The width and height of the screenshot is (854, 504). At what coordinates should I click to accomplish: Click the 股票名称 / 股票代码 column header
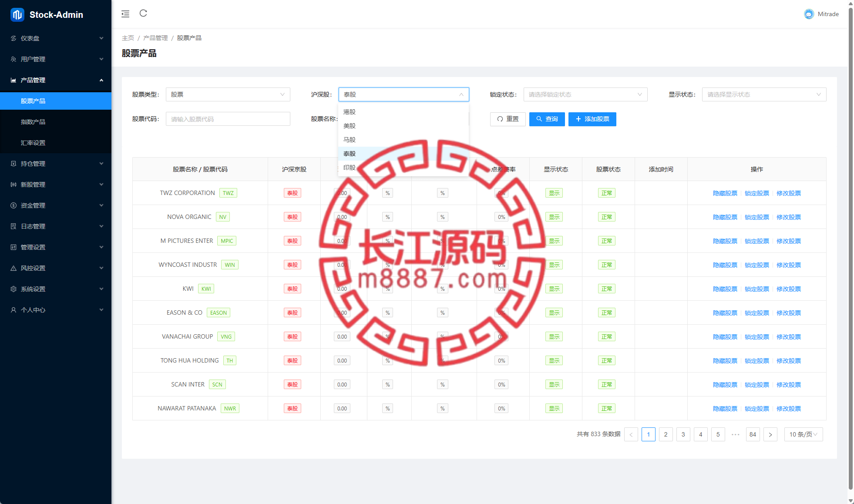pyautogui.click(x=200, y=169)
